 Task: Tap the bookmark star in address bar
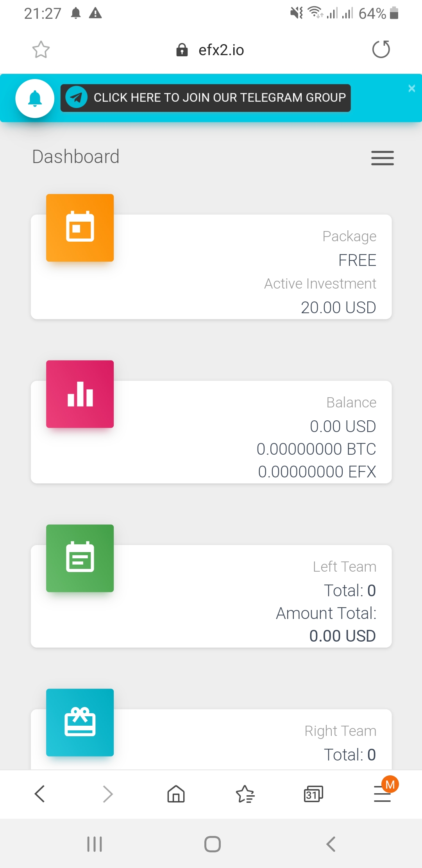(41, 50)
